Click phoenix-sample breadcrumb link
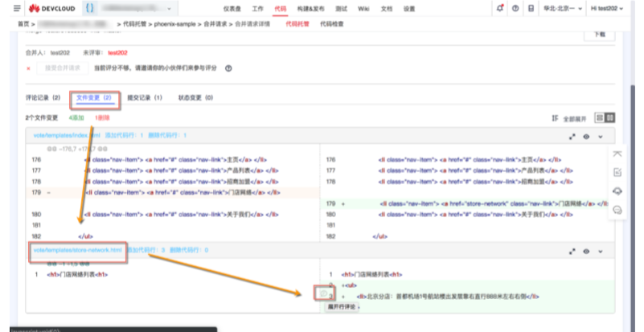The image size is (644, 332). (175, 24)
